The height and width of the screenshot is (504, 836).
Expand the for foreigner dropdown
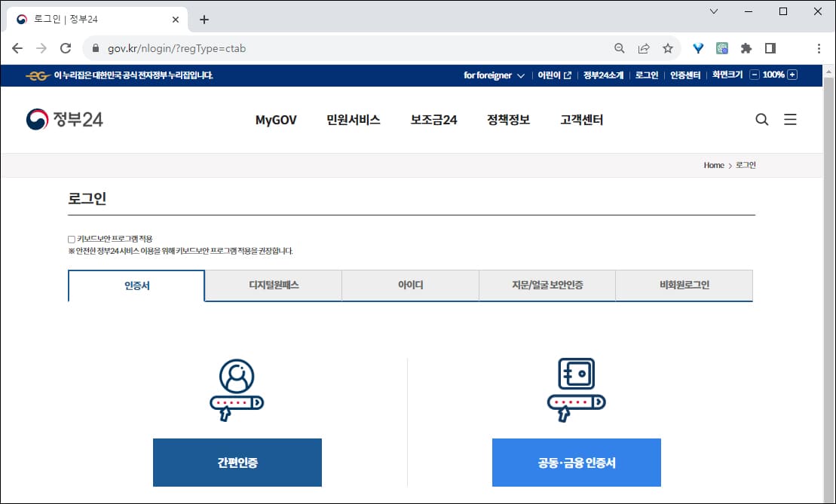click(x=499, y=75)
